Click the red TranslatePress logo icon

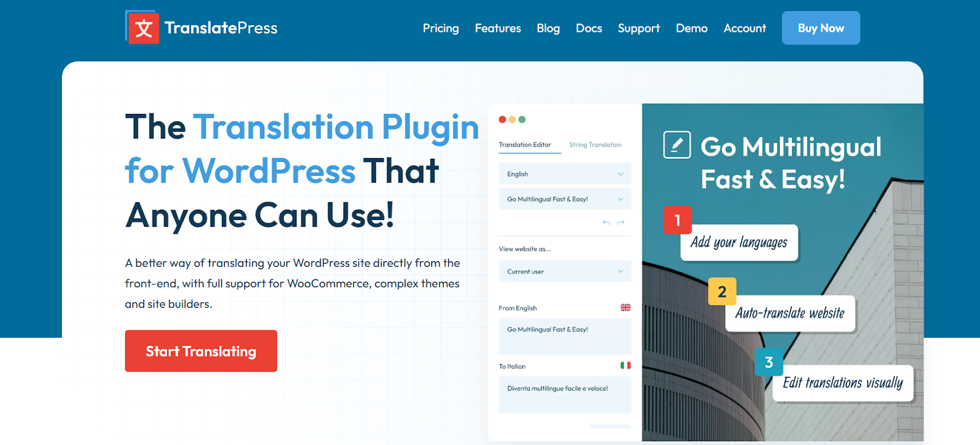coord(143,28)
